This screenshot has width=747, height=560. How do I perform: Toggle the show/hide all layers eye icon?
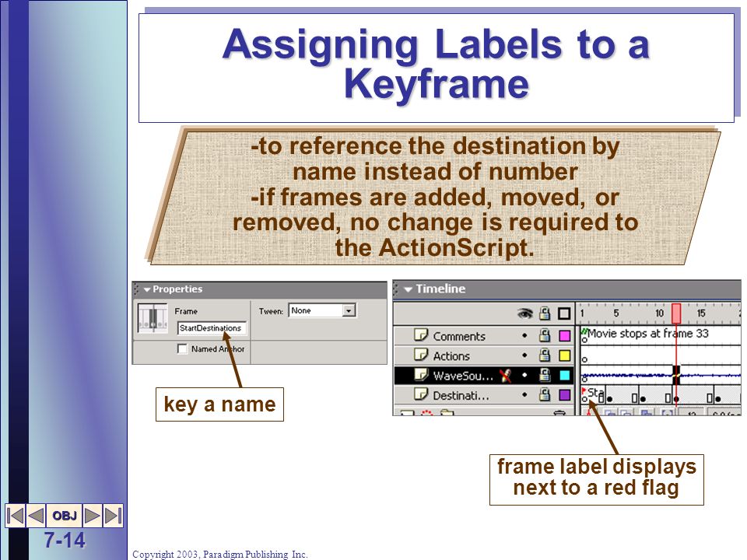[524, 313]
